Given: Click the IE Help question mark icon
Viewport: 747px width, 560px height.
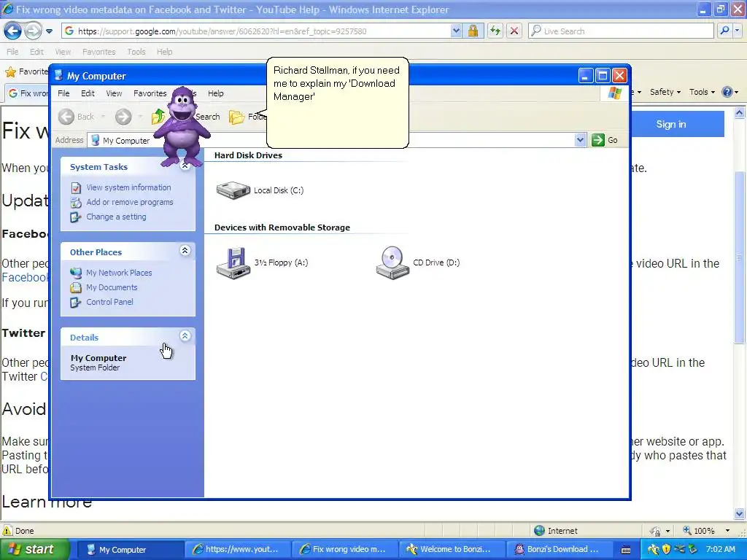Looking at the screenshot, I should tap(727, 92).
